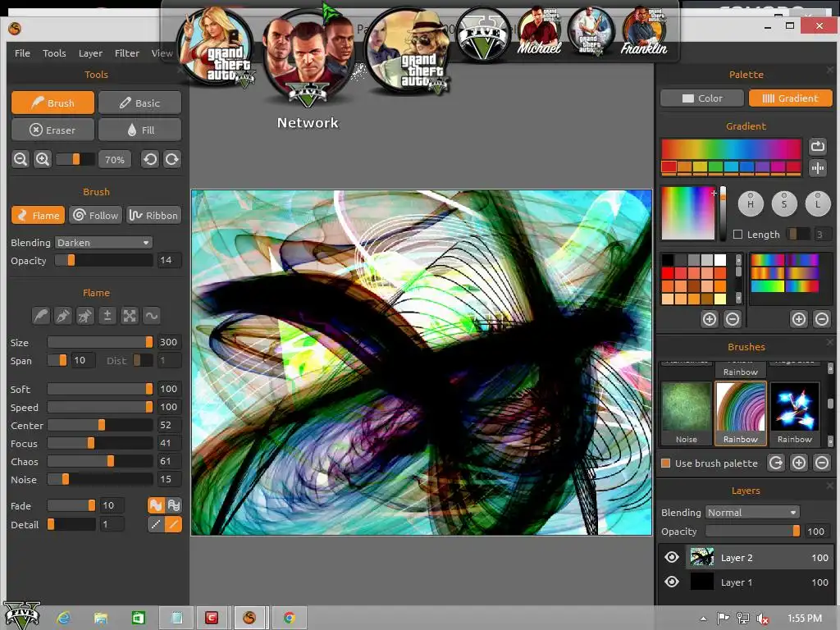Click the zoom out magnifier icon
The height and width of the screenshot is (630, 840).
(x=21, y=159)
